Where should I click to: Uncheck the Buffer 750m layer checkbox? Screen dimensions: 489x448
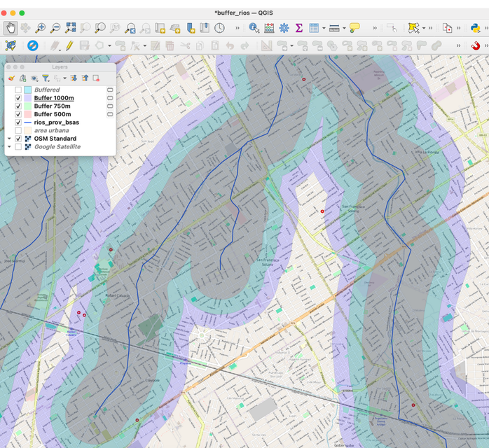point(18,106)
